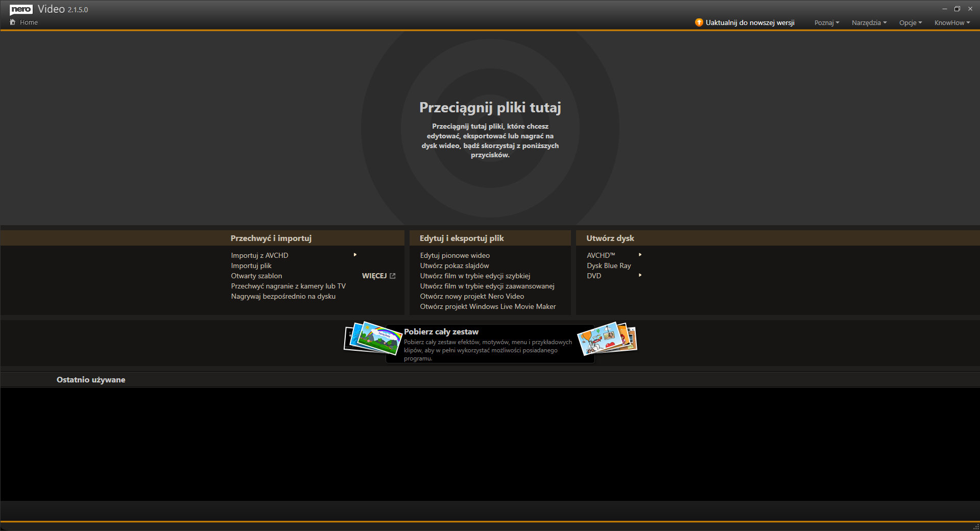Select Przechwyć nagranie z kamery lub TV
This screenshot has width=980, height=531.
tap(288, 286)
